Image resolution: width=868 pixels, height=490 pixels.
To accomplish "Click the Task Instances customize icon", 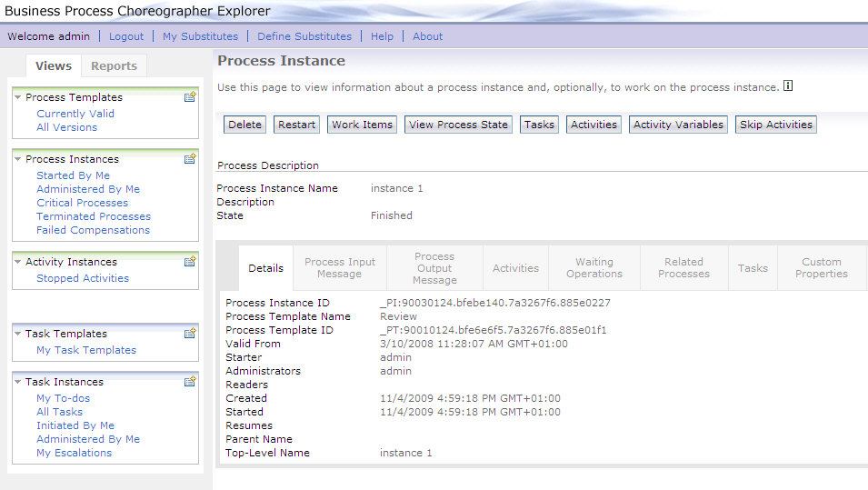I will 190,382.
